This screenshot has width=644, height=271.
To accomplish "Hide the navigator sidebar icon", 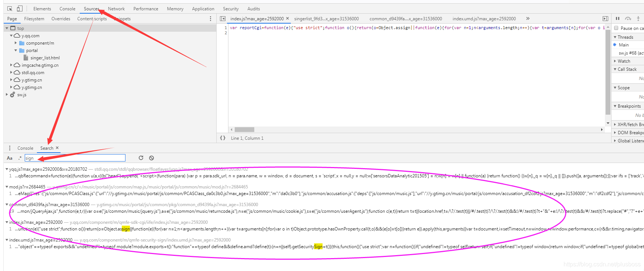I will (223, 19).
